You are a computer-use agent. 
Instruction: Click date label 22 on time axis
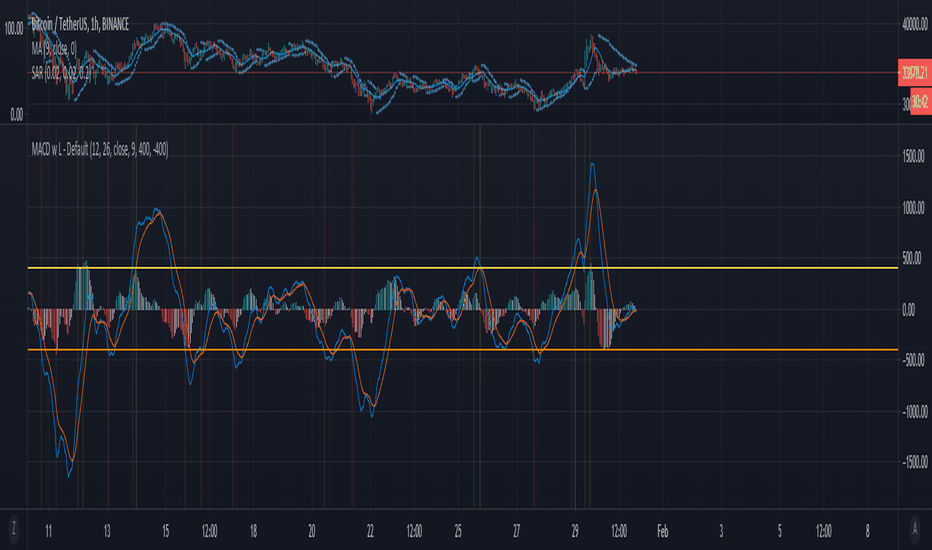pyautogui.click(x=370, y=531)
